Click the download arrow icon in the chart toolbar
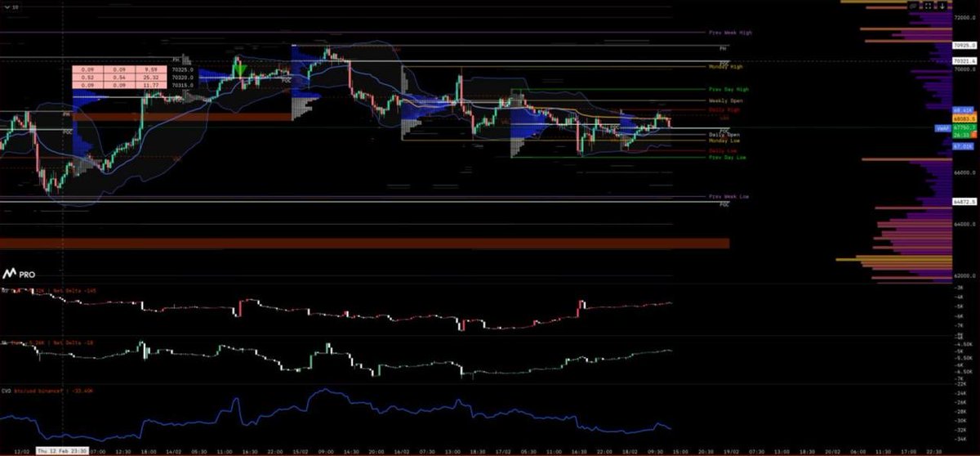 tap(942, 6)
